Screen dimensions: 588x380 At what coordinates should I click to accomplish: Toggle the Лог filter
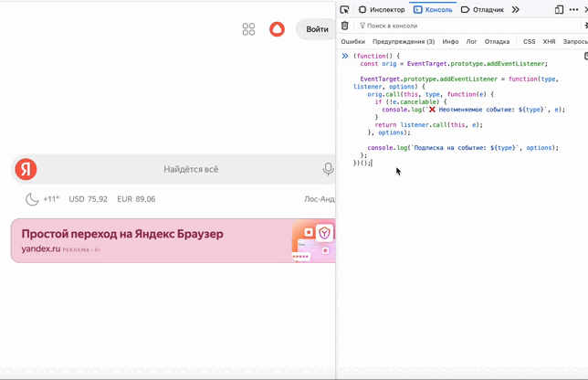[x=471, y=42]
